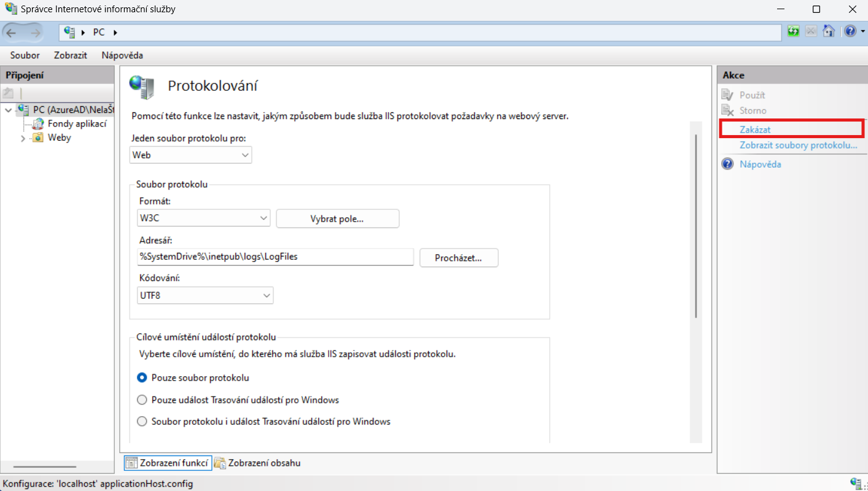Switch to Zobrazení obsahu view
This screenshot has height=491, width=868.
point(257,463)
